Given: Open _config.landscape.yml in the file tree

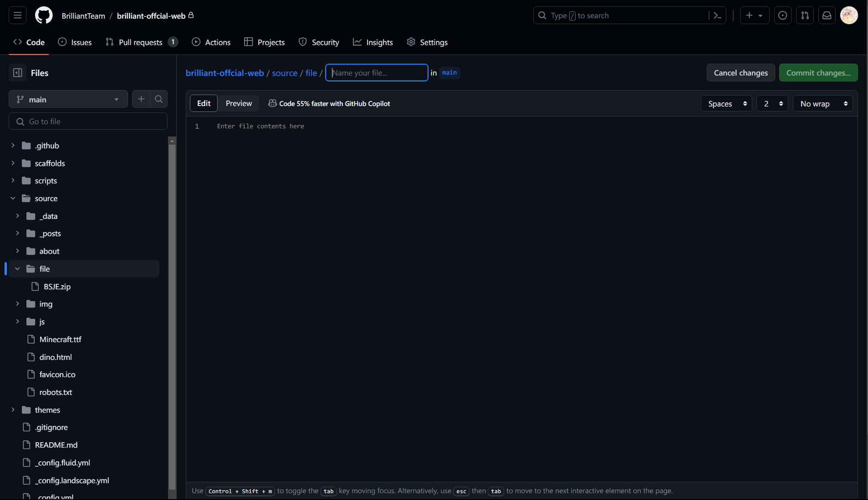Looking at the screenshot, I should pos(72,480).
